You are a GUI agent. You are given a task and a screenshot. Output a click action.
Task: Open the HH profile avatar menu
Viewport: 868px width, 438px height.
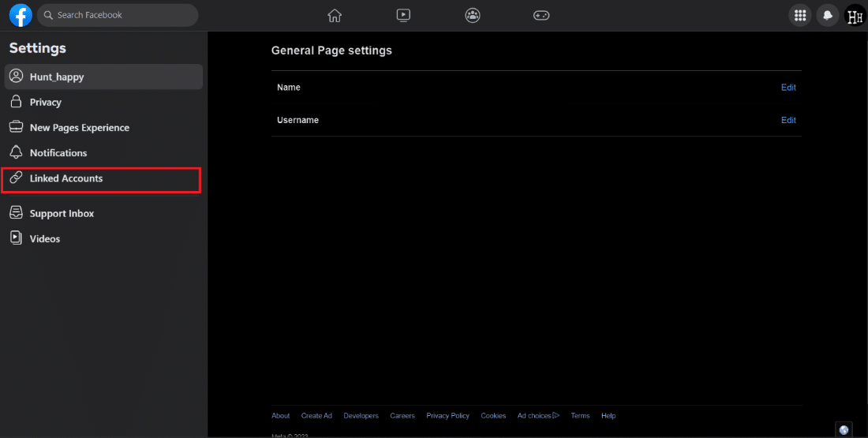[855, 16]
